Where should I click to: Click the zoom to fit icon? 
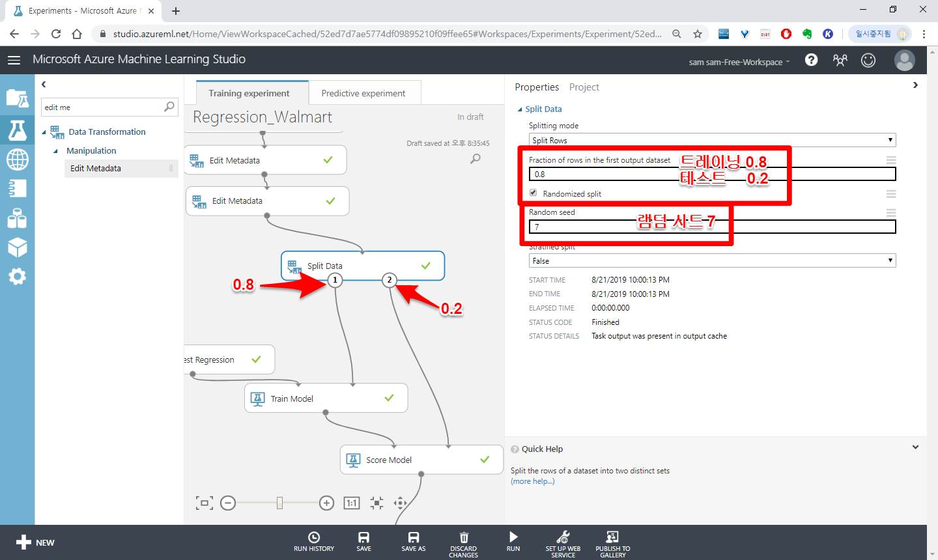[205, 503]
